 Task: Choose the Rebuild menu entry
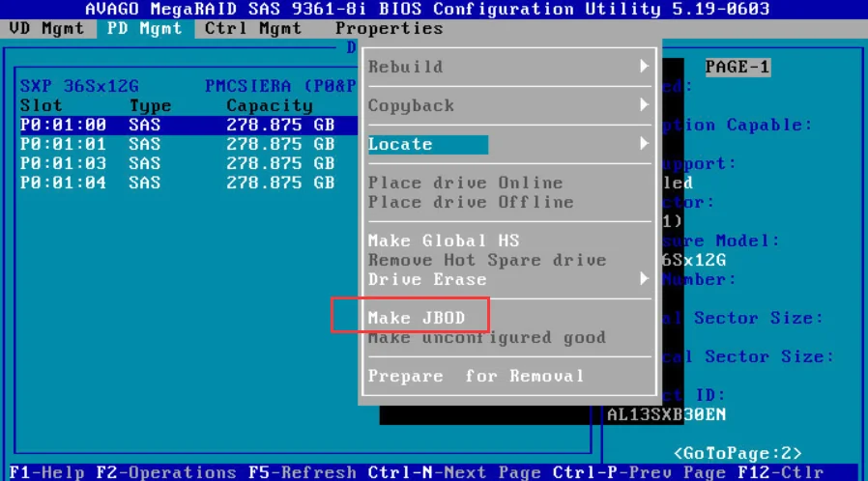pos(406,67)
